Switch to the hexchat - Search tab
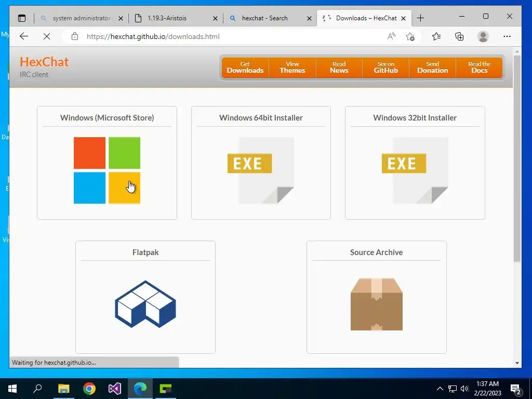 click(x=265, y=18)
